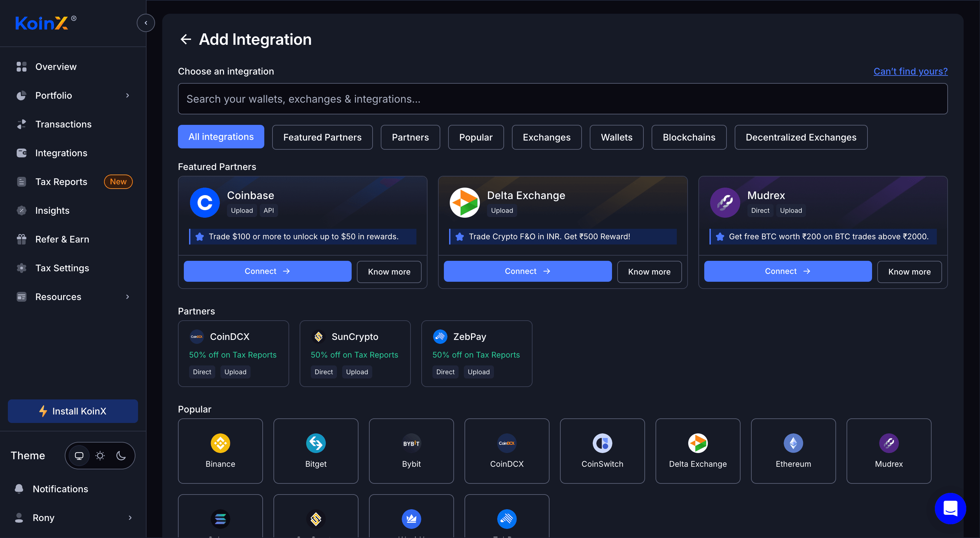Screen dimensions: 980x538
Task: Click the KoinX logo
Action: tap(45, 23)
